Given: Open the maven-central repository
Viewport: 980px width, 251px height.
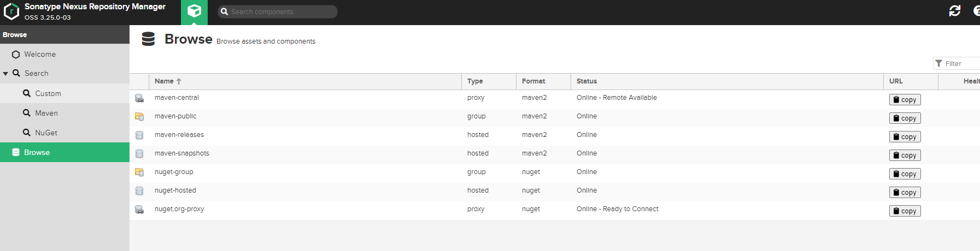Looking at the screenshot, I should pyautogui.click(x=177, y=98).
